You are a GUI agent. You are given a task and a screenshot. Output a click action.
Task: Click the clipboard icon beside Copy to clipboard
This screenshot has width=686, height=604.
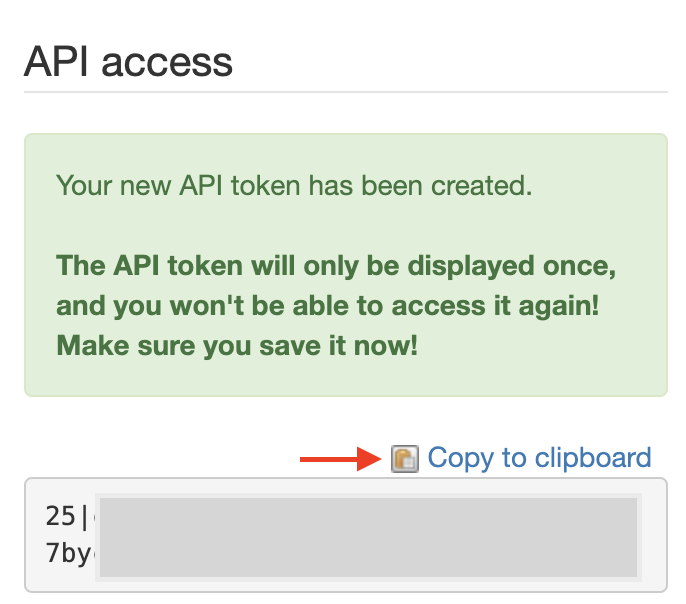click(x=404, y=459)
